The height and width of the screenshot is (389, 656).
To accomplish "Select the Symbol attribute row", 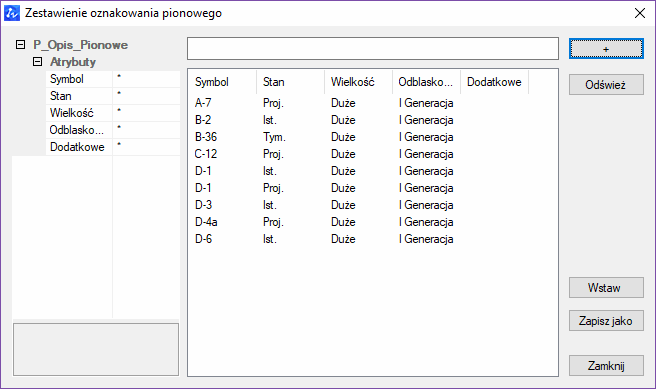I will [113, 79].
